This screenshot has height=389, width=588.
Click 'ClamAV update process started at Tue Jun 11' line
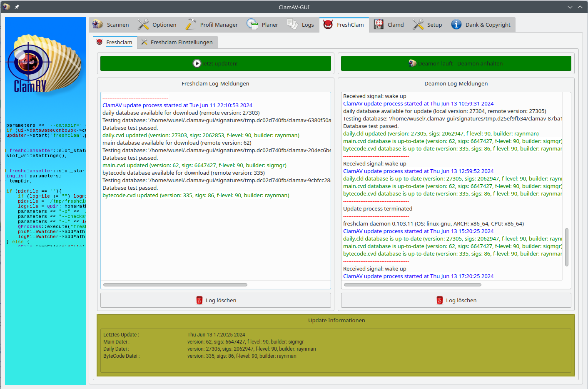pos(177,105)
